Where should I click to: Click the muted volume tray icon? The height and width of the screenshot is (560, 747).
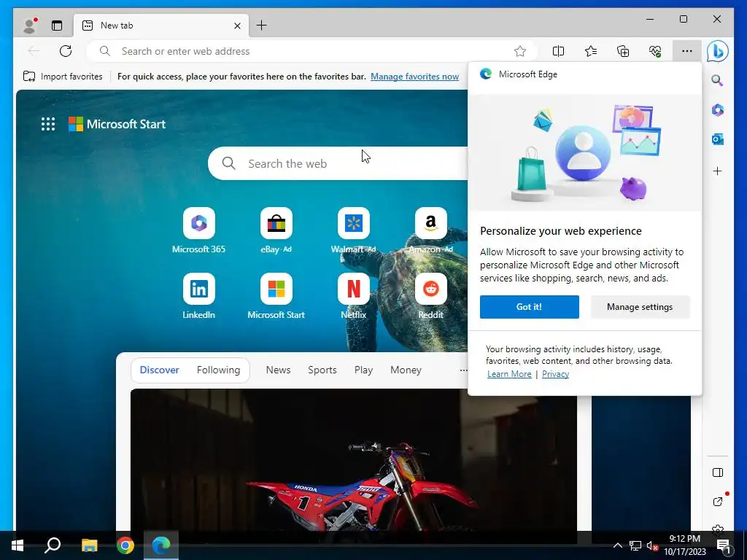652,545
